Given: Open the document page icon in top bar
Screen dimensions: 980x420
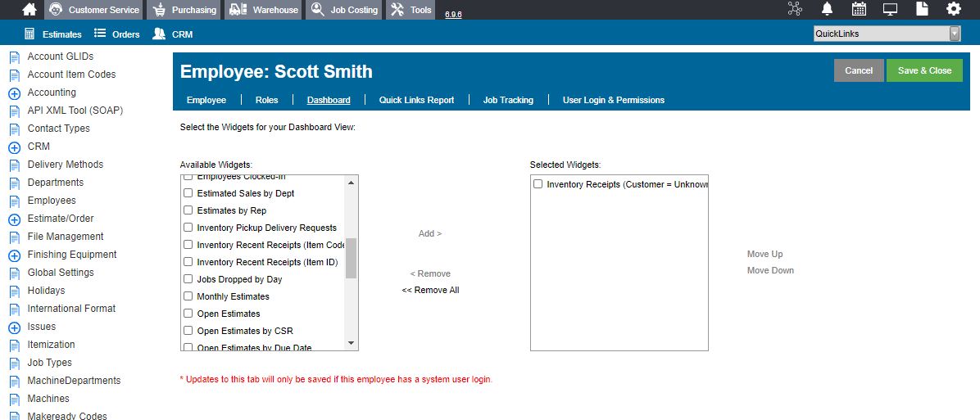Looking at the screenshot, I should click(x=922, y=9).
